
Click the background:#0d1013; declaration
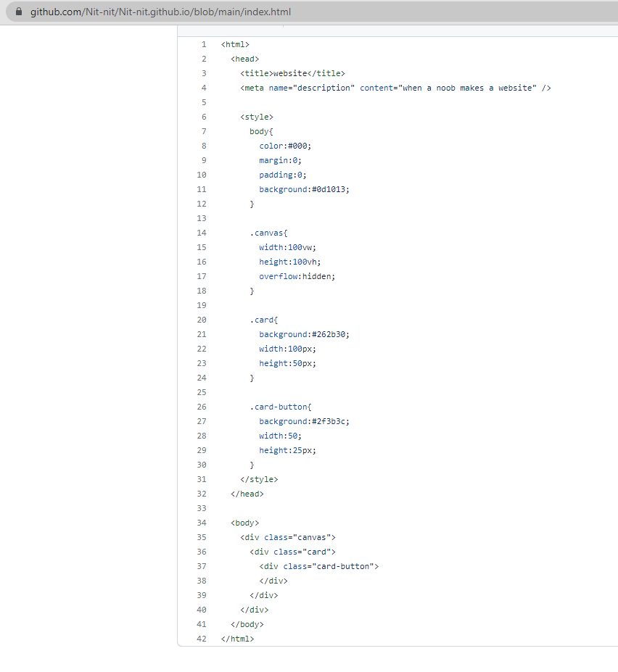pyautogui.click(x=304, y=189)
